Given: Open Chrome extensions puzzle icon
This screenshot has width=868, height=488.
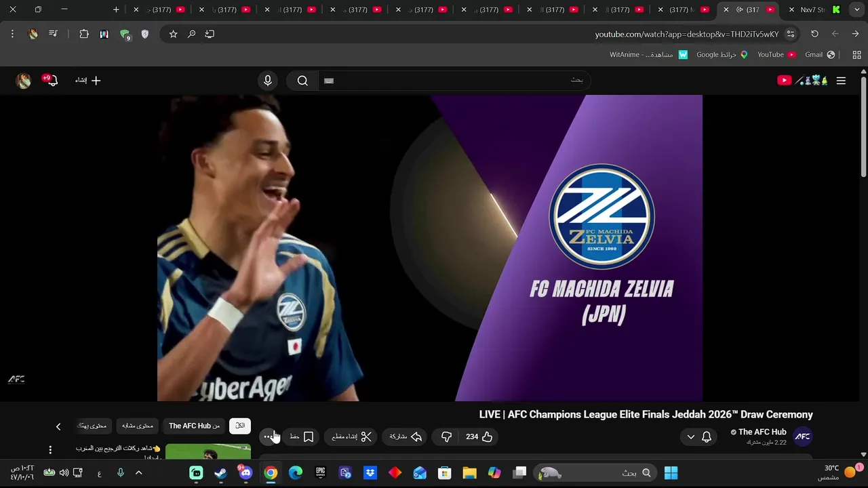Looking at the screenshot, I should click(84, 34).
